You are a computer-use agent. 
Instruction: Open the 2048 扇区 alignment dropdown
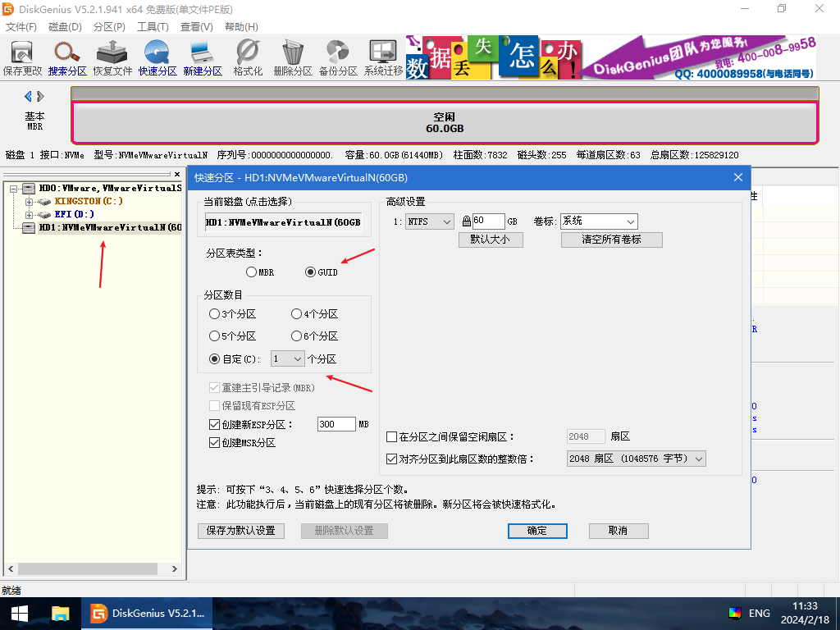pyautogui.click(x=636, y=459)
